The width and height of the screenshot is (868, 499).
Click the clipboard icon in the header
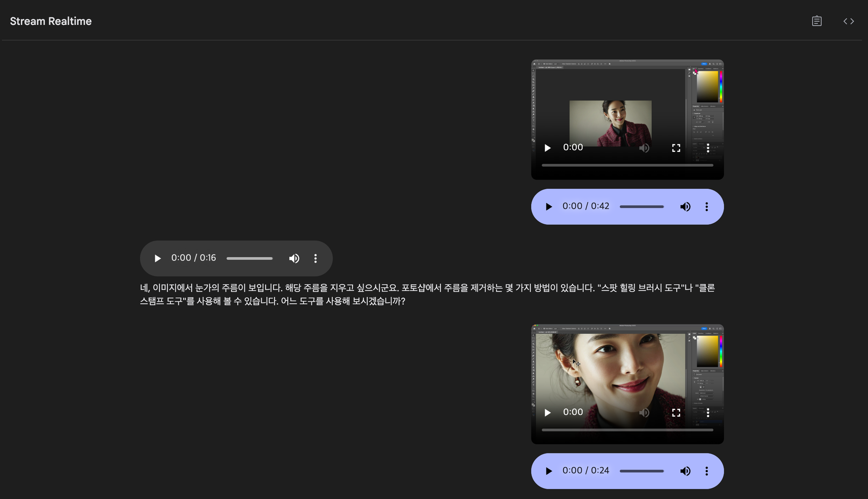(x=816, y=21)
